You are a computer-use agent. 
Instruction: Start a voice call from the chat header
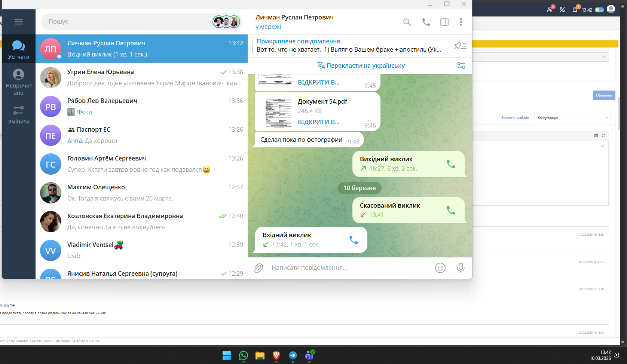tap(426, 22)
